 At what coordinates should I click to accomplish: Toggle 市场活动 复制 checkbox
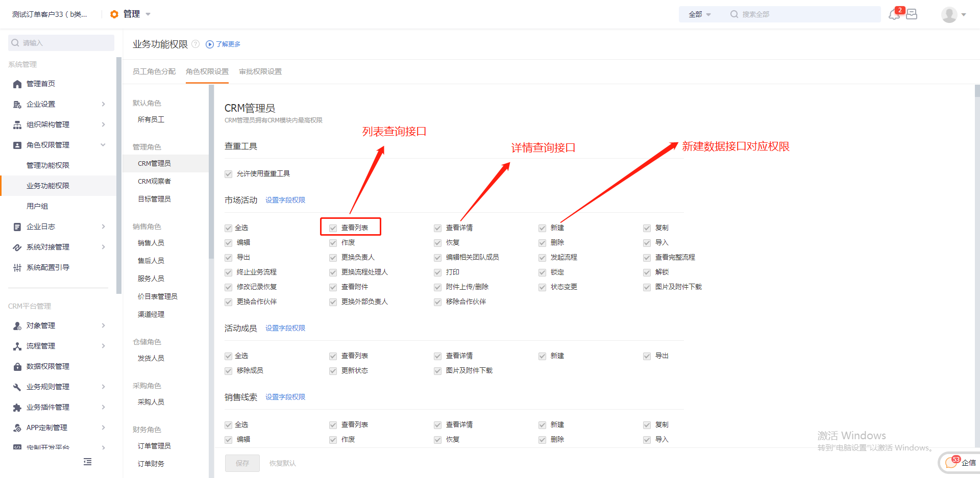647,228
